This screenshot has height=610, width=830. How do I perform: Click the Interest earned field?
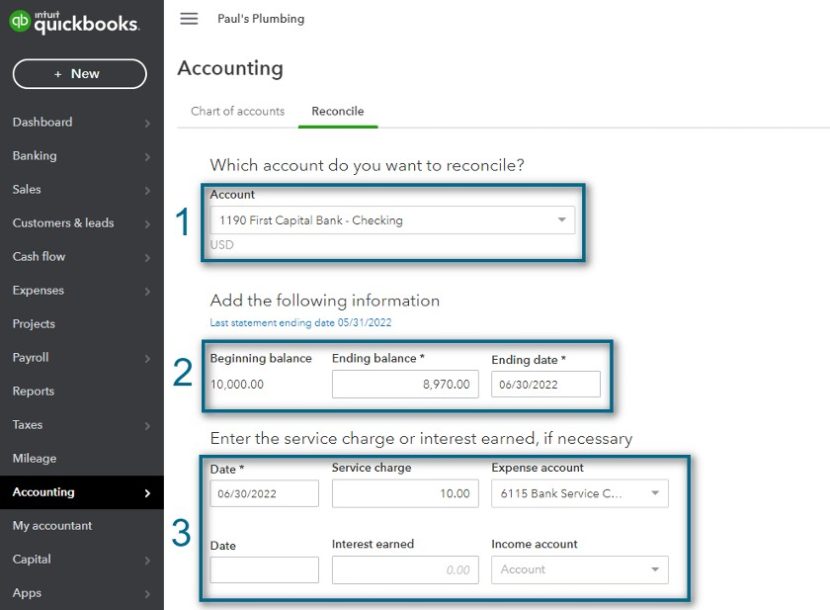tap(405, 569)
